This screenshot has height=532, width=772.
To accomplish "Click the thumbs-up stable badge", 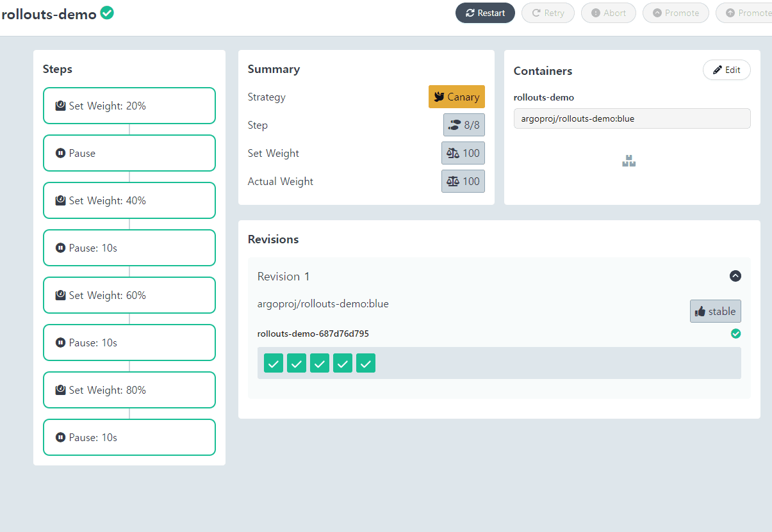I will pos(715,311).
